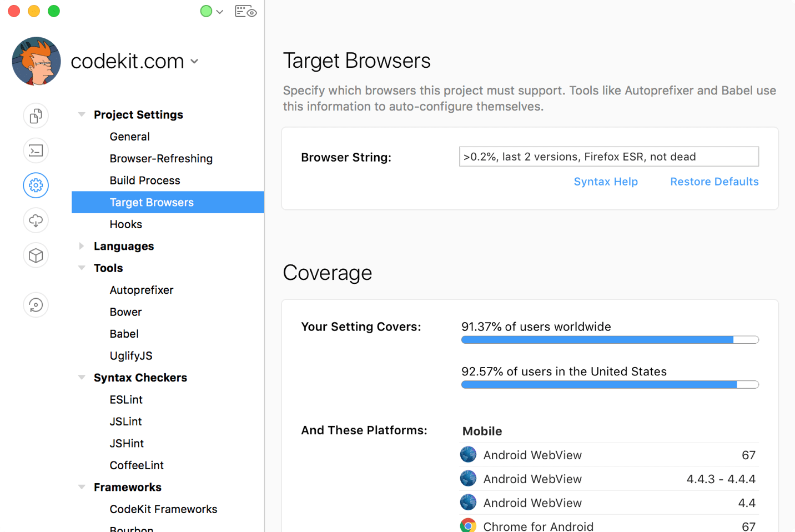Click the green server status indicator
The height and width of the screenshot is (532, 795).
tap(206, 11)
